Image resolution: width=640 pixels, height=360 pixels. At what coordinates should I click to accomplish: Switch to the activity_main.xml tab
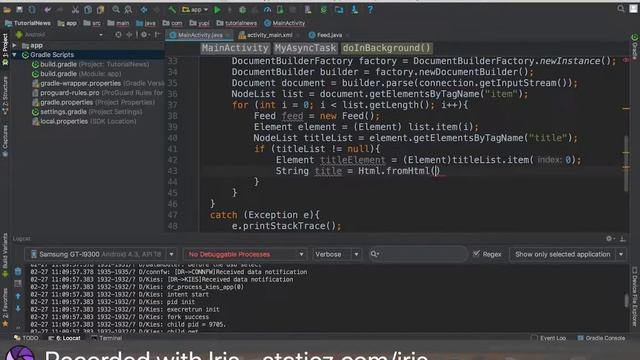click(269, 35)
